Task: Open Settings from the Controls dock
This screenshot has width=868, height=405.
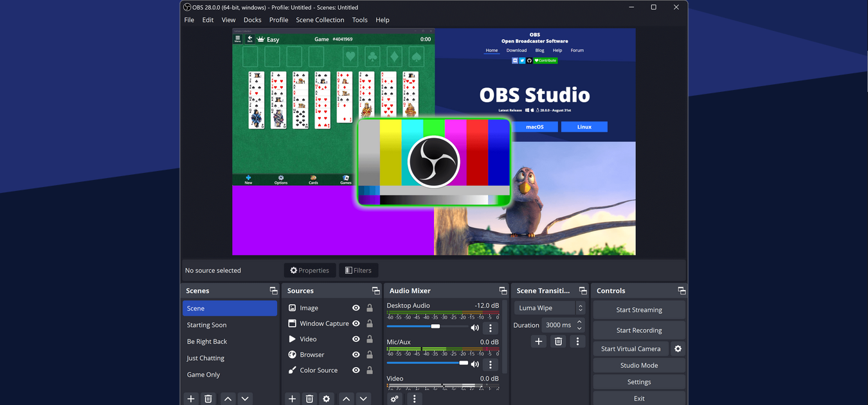Action: (639, 382)
